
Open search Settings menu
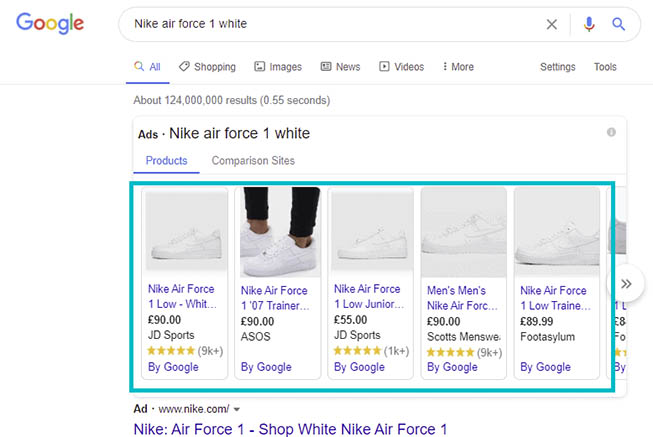click(x=557, y=67)
